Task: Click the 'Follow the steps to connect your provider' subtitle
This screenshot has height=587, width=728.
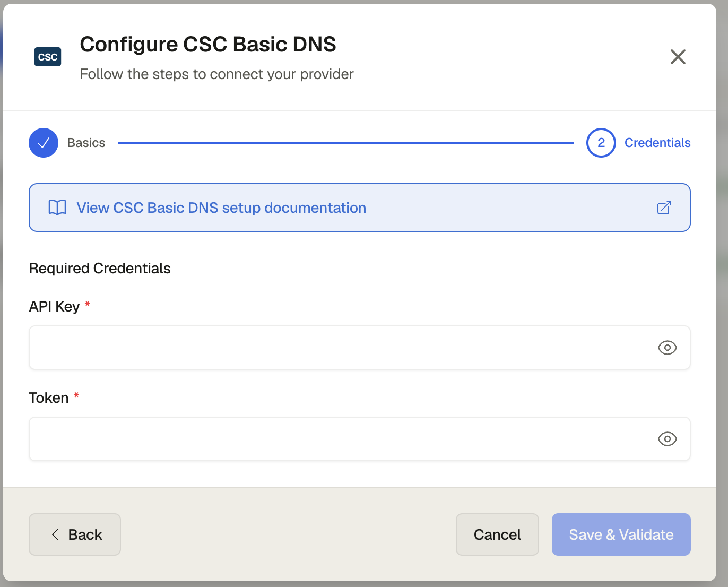Action: pyautogui.click(x=216, y=74)
